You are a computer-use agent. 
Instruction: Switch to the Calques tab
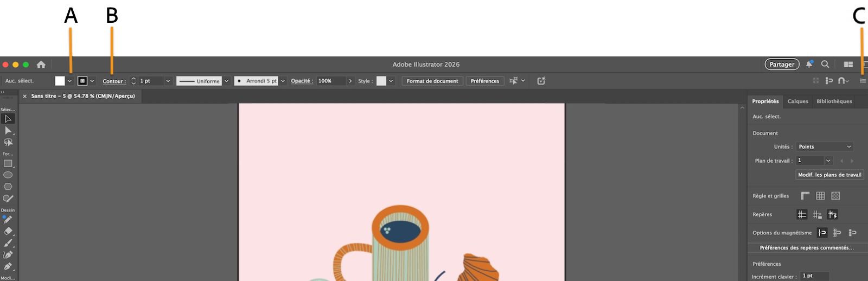pyautogui.click(x=797, y=101)
